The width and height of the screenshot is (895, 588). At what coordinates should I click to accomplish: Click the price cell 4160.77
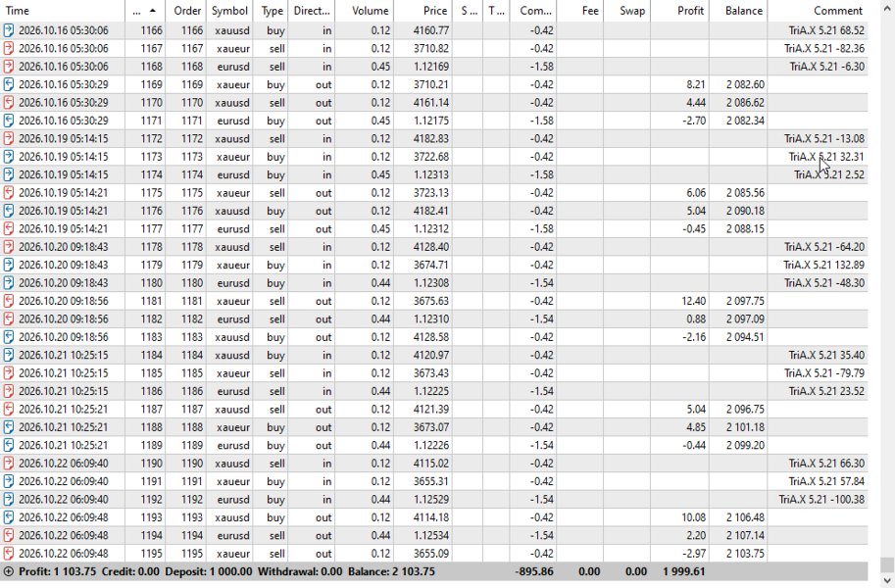coord(431,30)
